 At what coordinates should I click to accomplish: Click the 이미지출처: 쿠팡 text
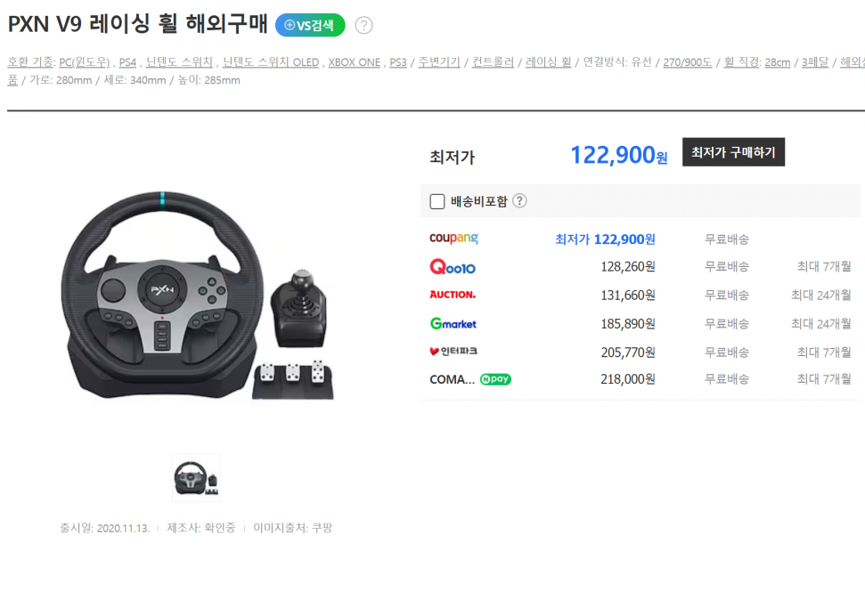pos(292,528)
